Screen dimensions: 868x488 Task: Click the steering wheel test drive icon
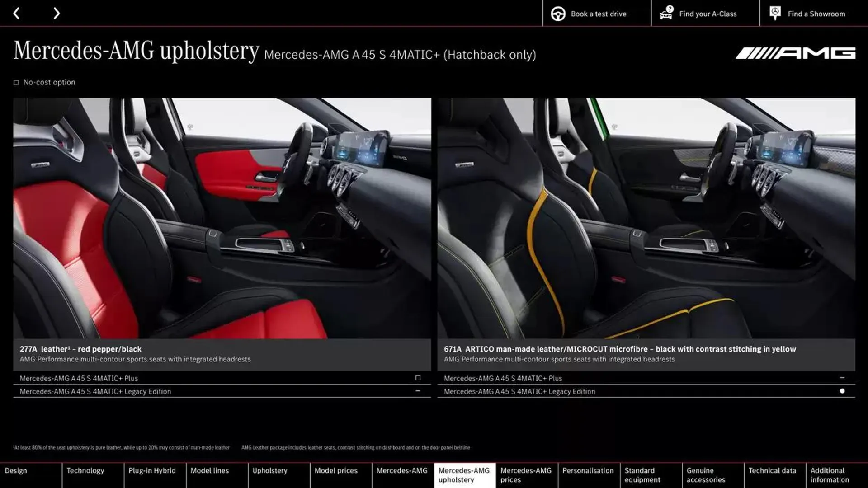[x=557, y=13]
